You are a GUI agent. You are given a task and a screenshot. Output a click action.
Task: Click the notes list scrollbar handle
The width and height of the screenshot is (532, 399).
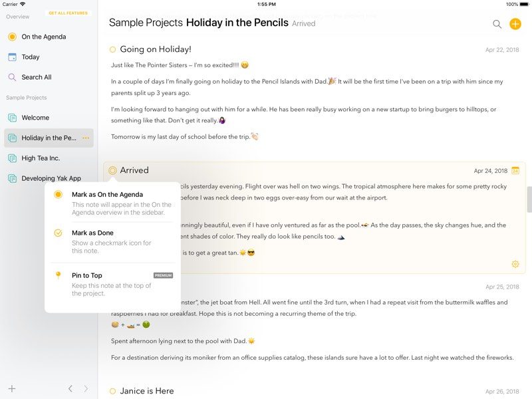tap(529, 199)
